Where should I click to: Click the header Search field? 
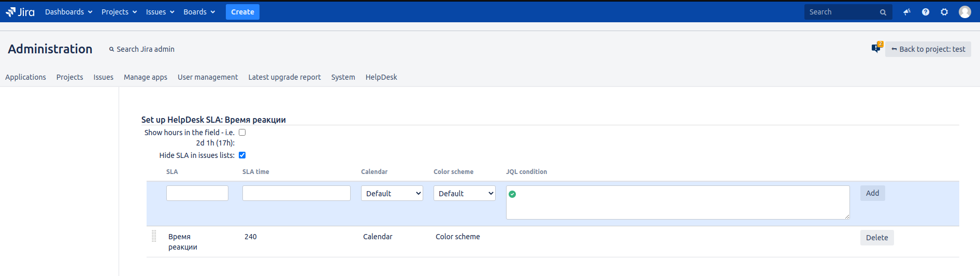point(848,12)
